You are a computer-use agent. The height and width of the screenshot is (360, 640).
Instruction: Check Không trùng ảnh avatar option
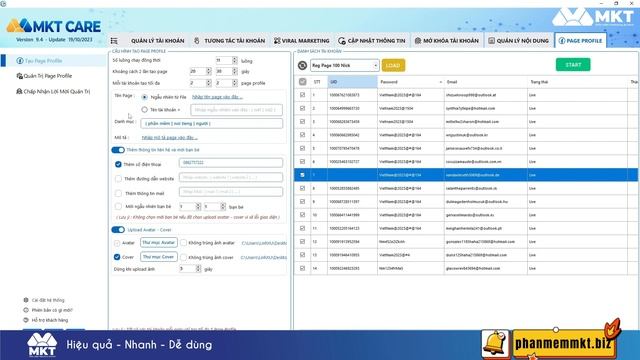[x=184, y=243]
